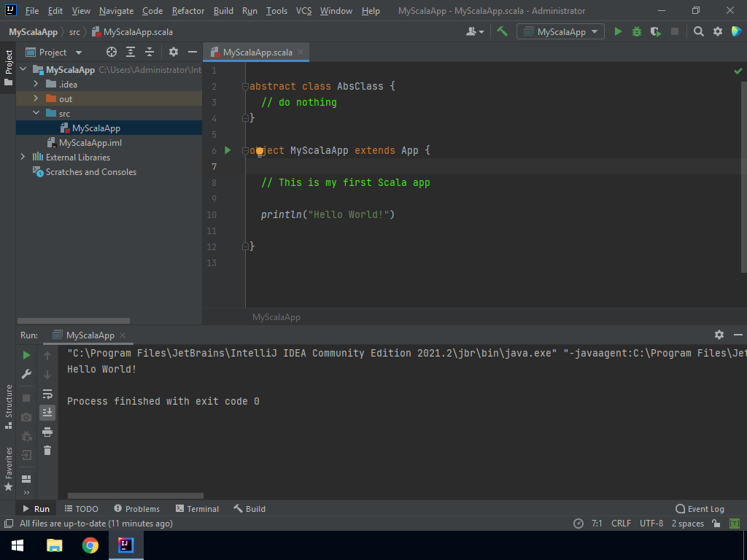Expand the .idea folder in project tree
Viewport: 747px width, 560px height.
click(35, 84)
